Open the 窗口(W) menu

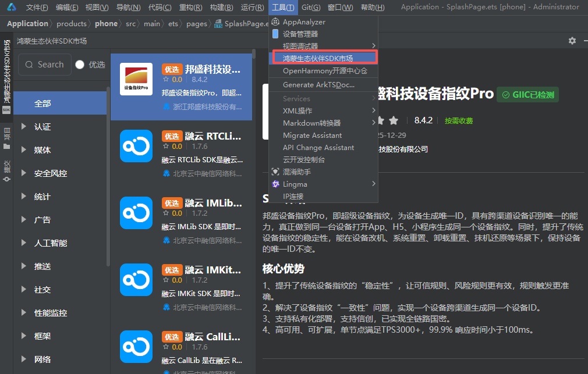point(341,7)
